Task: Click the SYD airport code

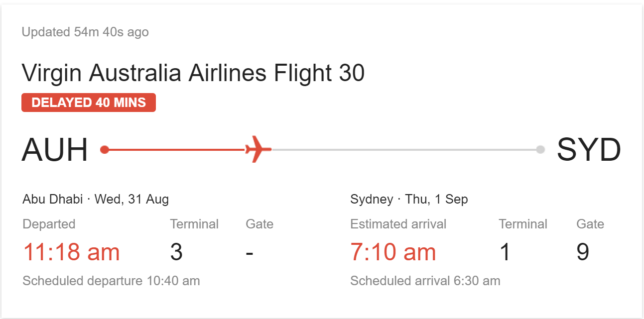Action: (x=589, y=150)
